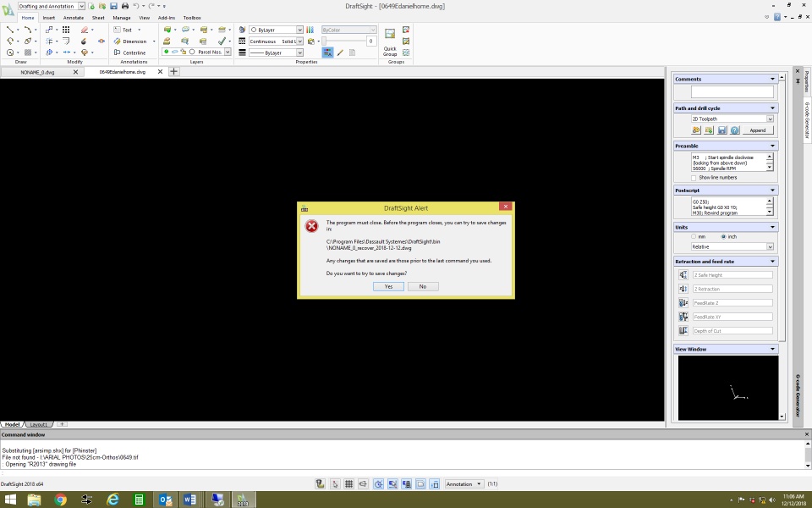Click the FeedRate XY input field
This screenshot has height=508, width=812.
(x=732, y=317)
